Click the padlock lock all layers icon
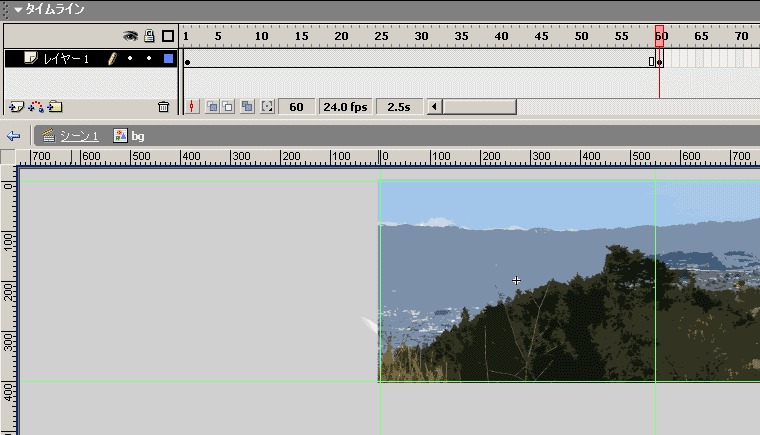This screenshot has height=435, width=760. pos(149,35)
